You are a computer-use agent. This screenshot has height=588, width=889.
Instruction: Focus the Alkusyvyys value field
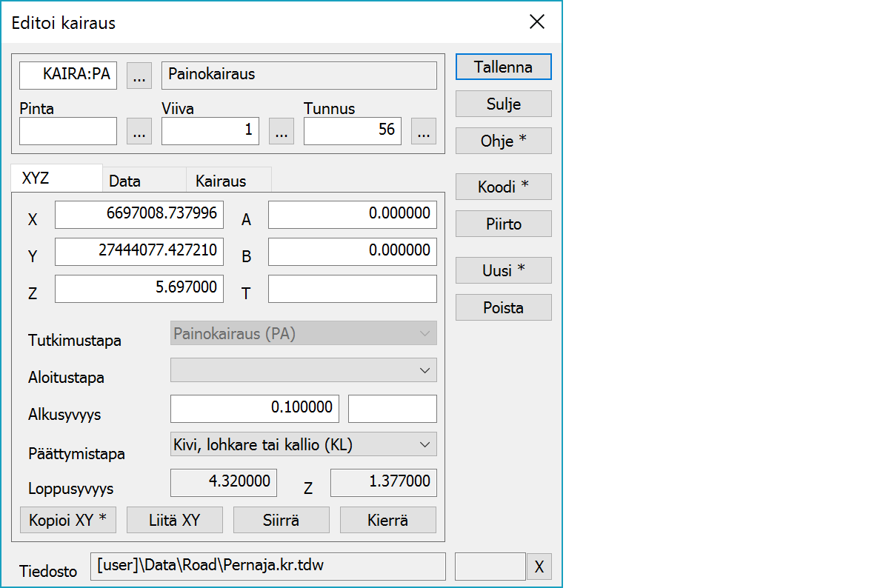255,408
